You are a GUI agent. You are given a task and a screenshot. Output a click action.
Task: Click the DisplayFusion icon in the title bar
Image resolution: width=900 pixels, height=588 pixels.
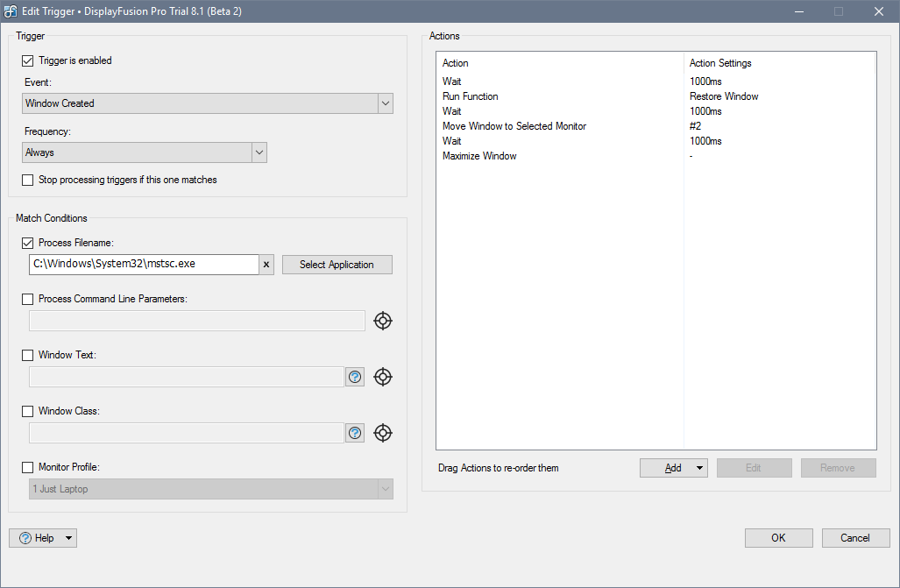point(11,11)
